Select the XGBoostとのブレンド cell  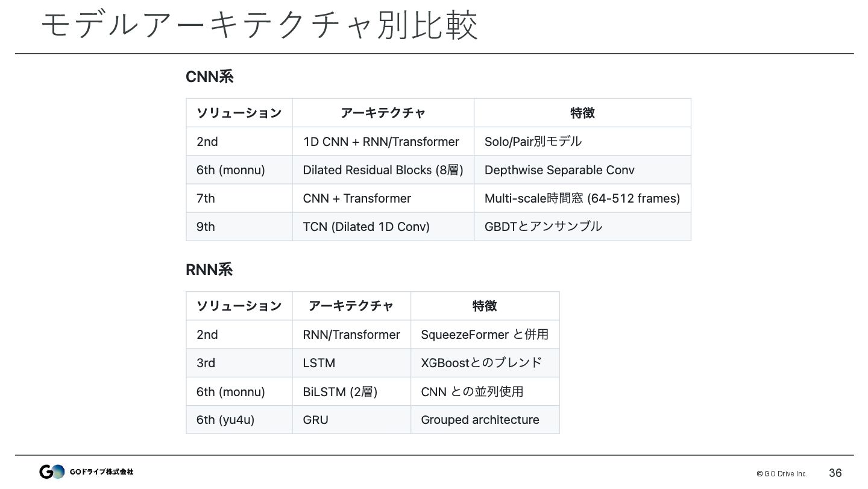click(481, 363)
